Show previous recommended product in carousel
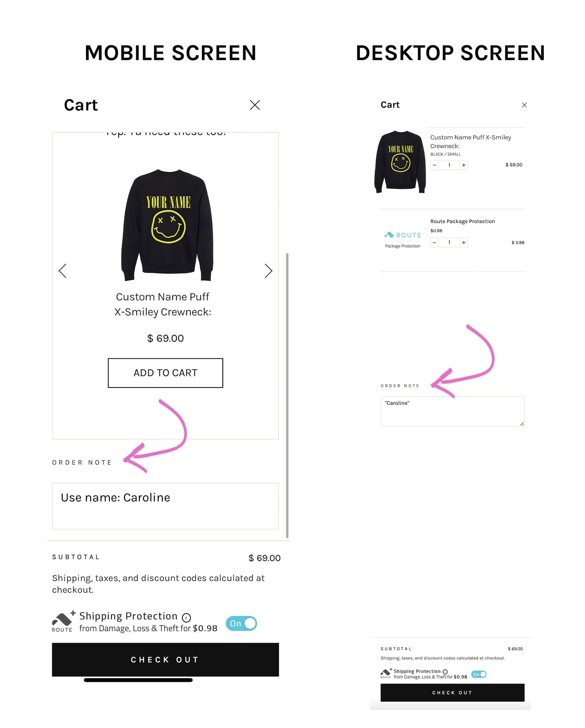 click(63, 271)
